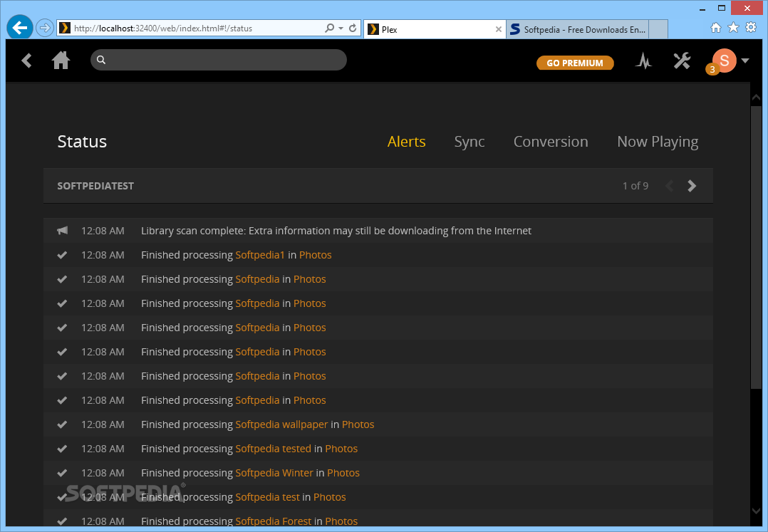Open the address bar dropdown arrow
This screenshot has width=768, height=532.
(x=341, y=28)
